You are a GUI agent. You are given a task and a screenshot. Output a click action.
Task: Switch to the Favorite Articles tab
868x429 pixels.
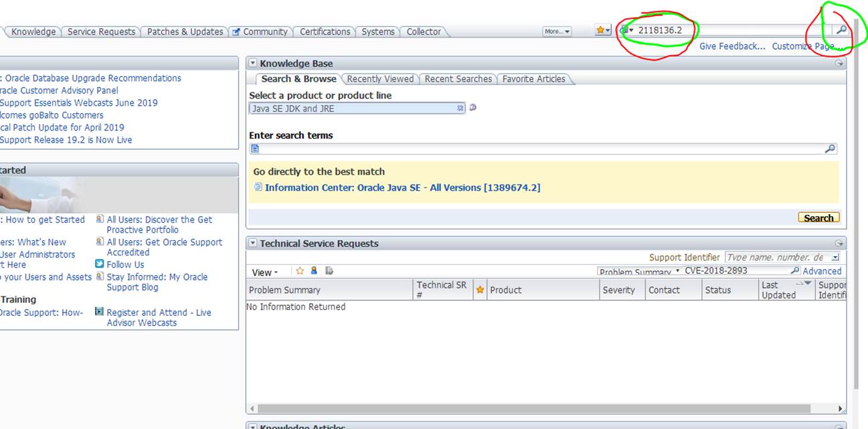(x=533, y=79)
